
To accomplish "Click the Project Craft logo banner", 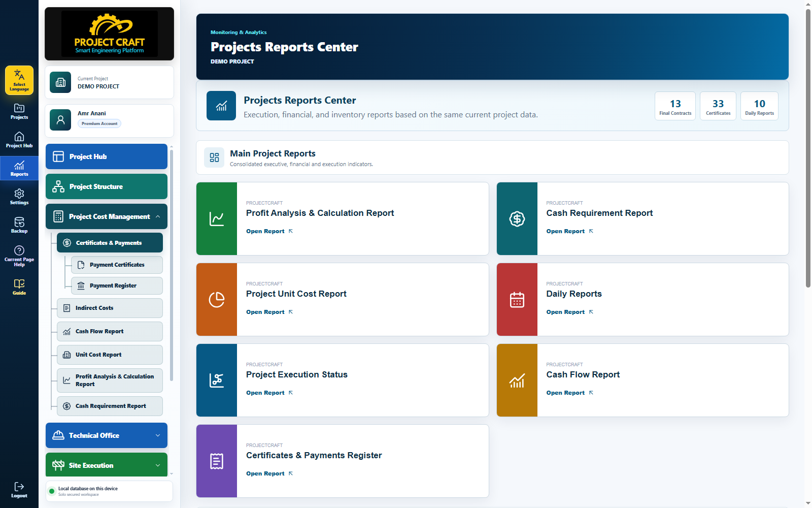I will pos(109,34).
